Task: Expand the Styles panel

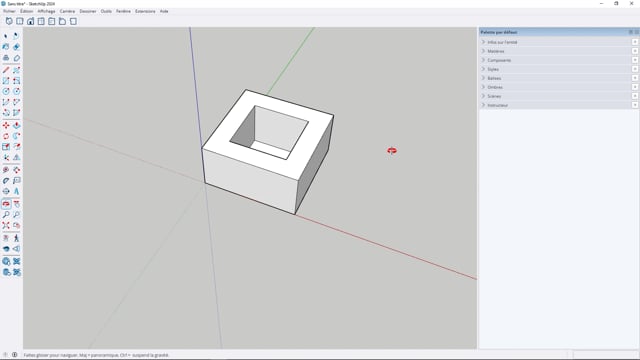Action: (558, 69)
